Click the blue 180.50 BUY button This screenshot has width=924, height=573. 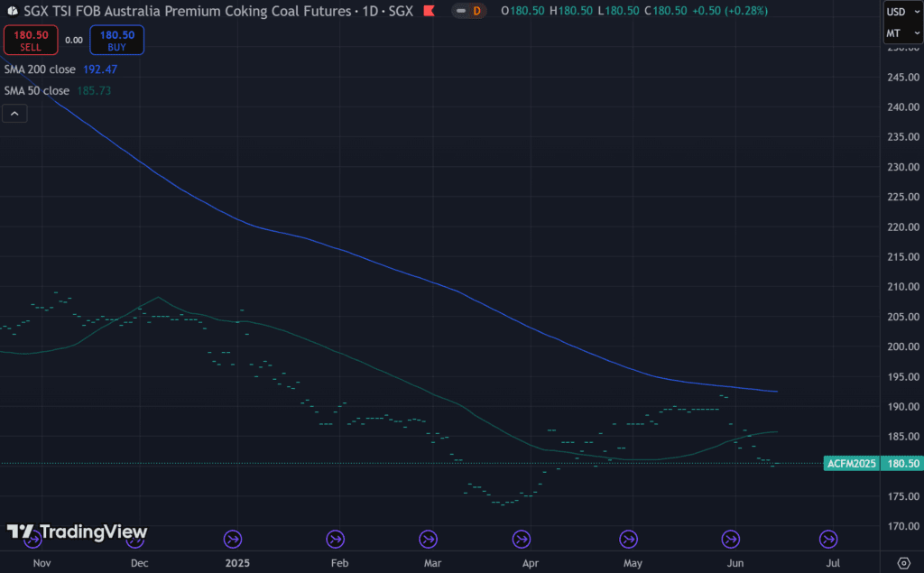tap(116, 40)
